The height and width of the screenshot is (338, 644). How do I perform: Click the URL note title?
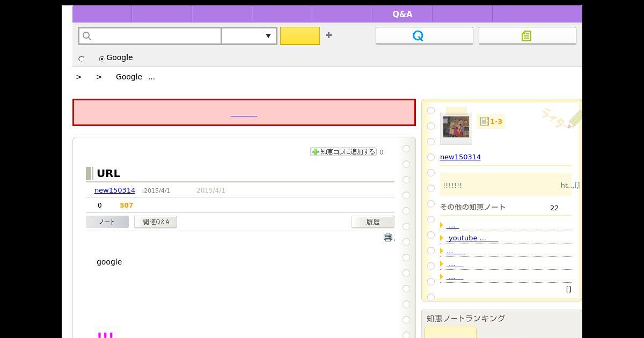pyautogui.click(x=108, y=173)
